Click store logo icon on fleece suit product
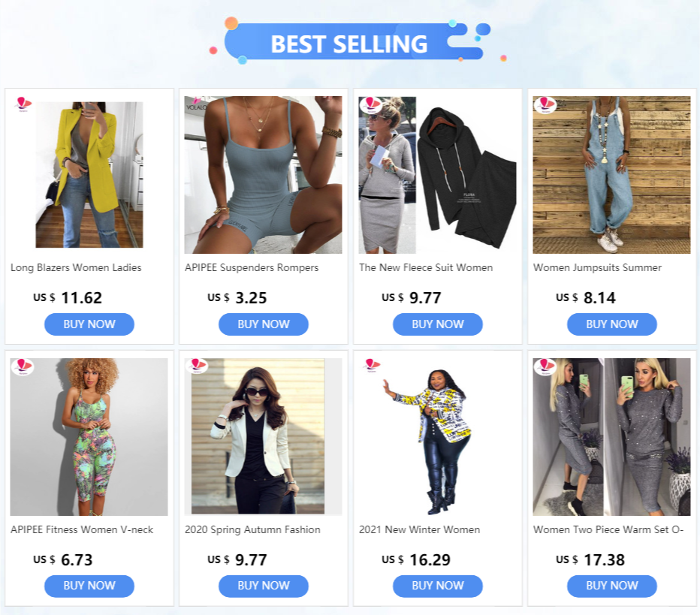This screenshot has width=700, height=615. 371,104
